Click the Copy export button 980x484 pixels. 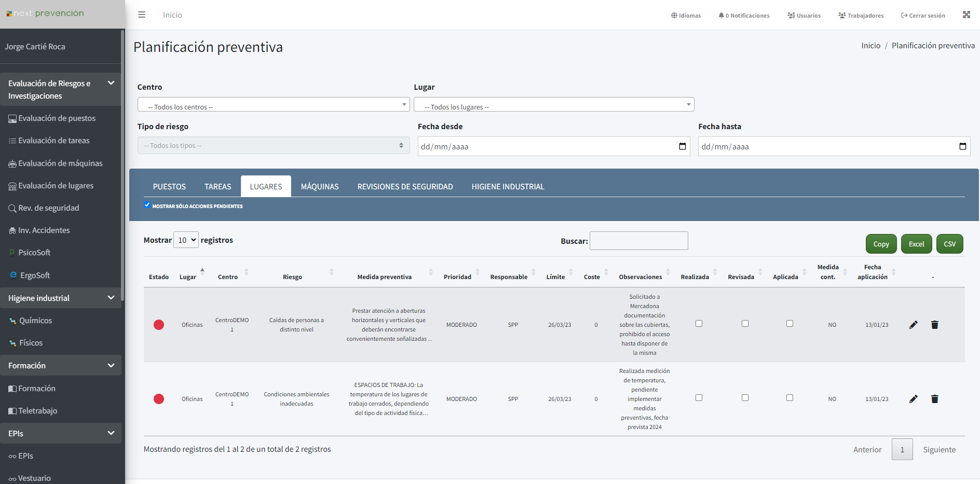pos(881,244)
